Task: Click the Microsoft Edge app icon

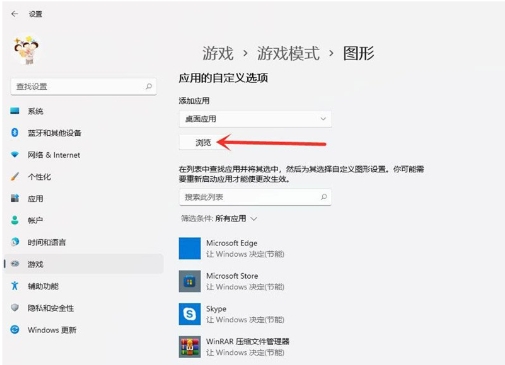Action: [x=190, y=248]
